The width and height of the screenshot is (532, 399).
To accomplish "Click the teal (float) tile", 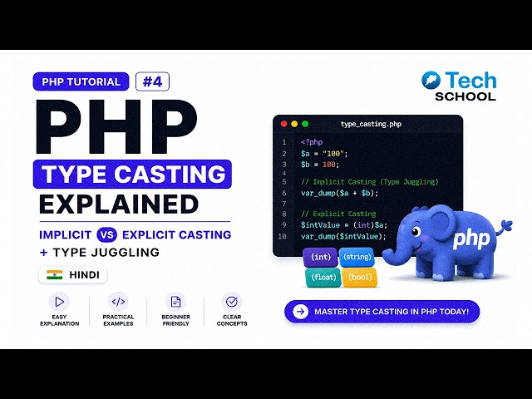I will 323,278.
